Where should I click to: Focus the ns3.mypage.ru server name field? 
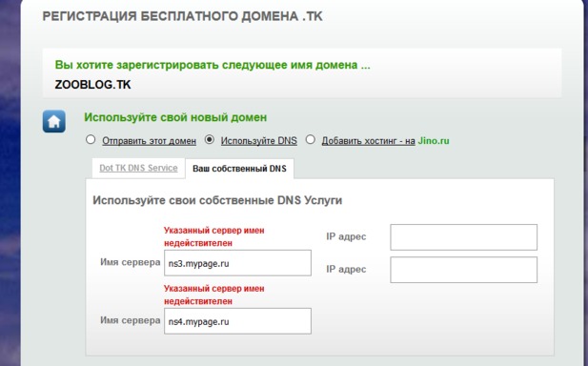237,263
